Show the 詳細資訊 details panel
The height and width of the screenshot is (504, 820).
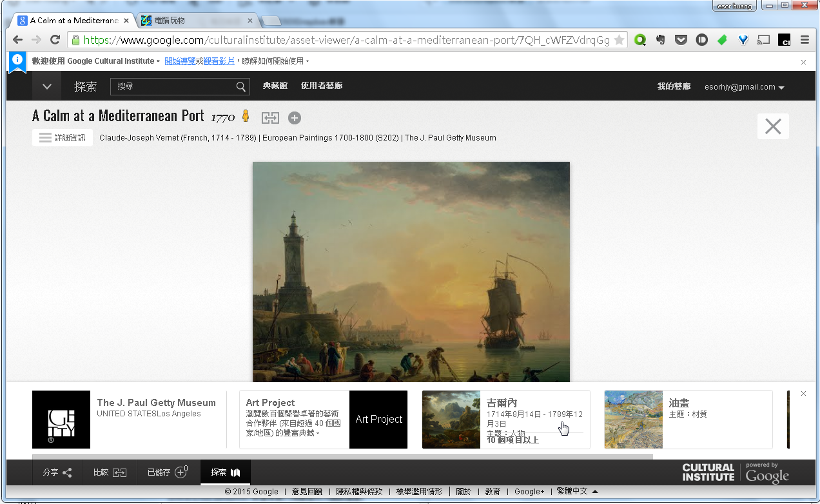click(63, 138)
